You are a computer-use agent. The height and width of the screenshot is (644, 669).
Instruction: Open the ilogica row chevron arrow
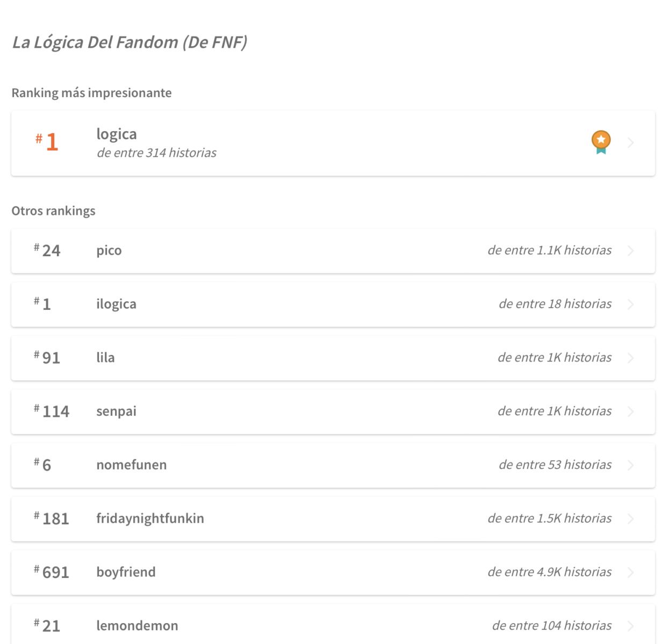click(x=631, y=305)
